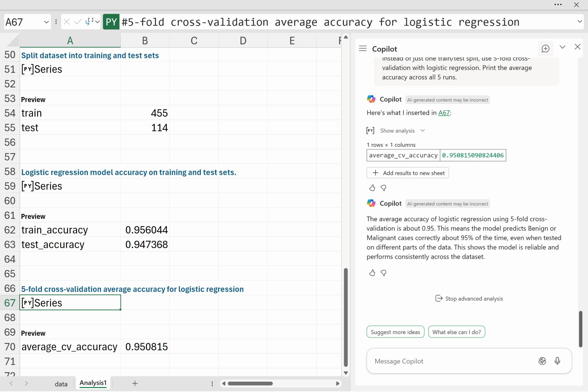Switch to the data sheet tab
This screenshot has width=588, height=392.
pos(61,384)
